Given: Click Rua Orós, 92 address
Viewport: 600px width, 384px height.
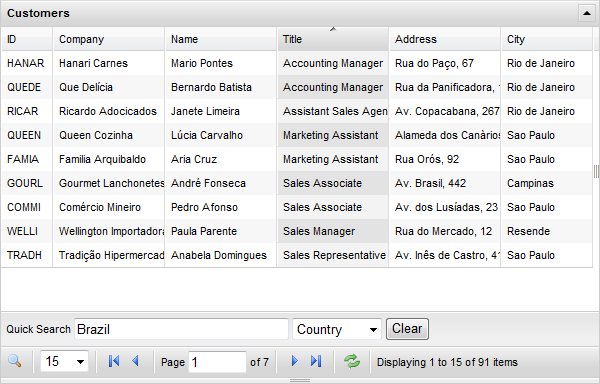Looking at the screenshot, I should click(x=427, y=159).
